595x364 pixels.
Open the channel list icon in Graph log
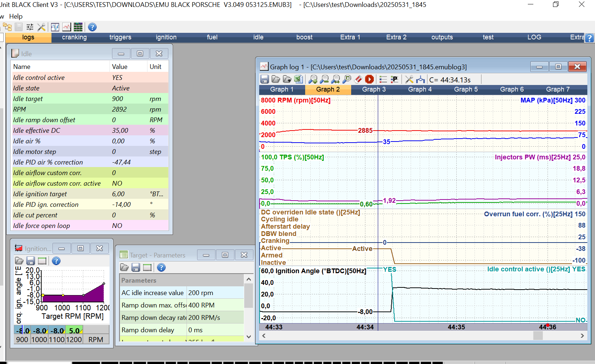click(x=383, y=79)
